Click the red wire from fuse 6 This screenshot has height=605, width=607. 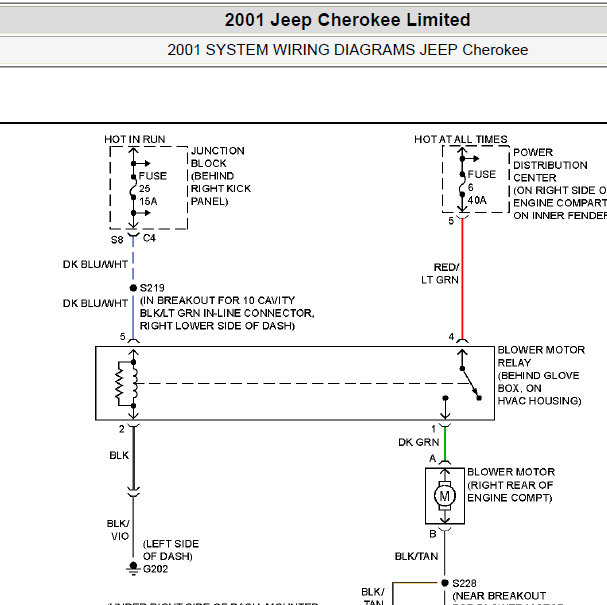coord(462,279)
